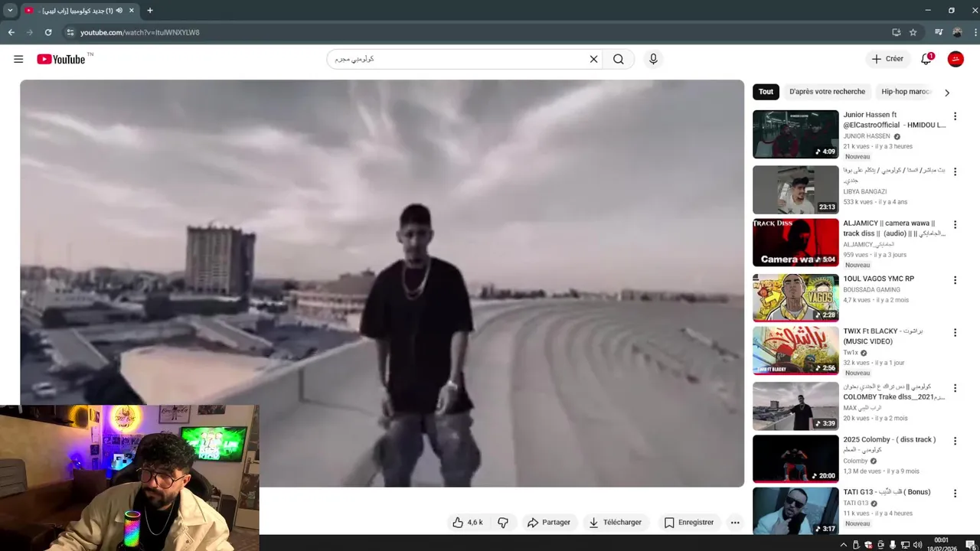Select the Hip-hop marocain filter chip
Image resolution: width=980 pixels, height=551 pixels.
pyautogui.click(x=906, y=92)
